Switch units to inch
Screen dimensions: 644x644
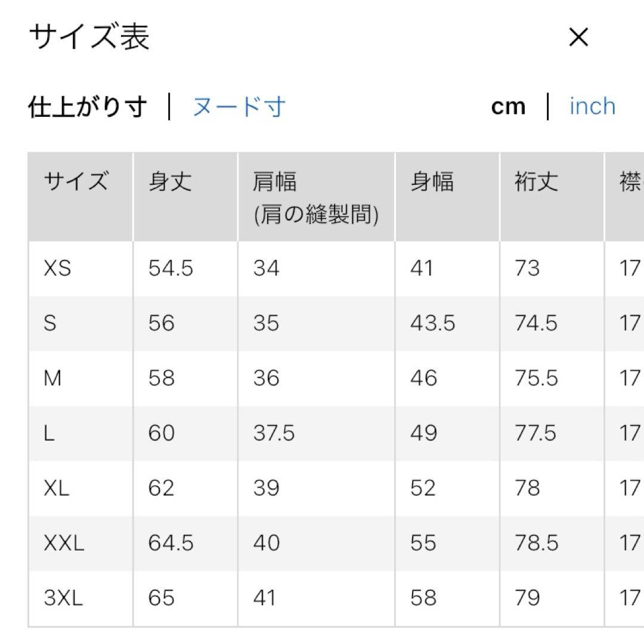point(592,107)
